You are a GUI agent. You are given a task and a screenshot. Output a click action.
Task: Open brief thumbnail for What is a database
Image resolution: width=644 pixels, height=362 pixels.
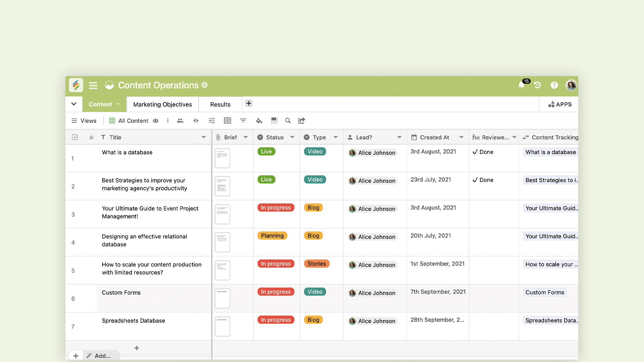[x=222, y=158]
